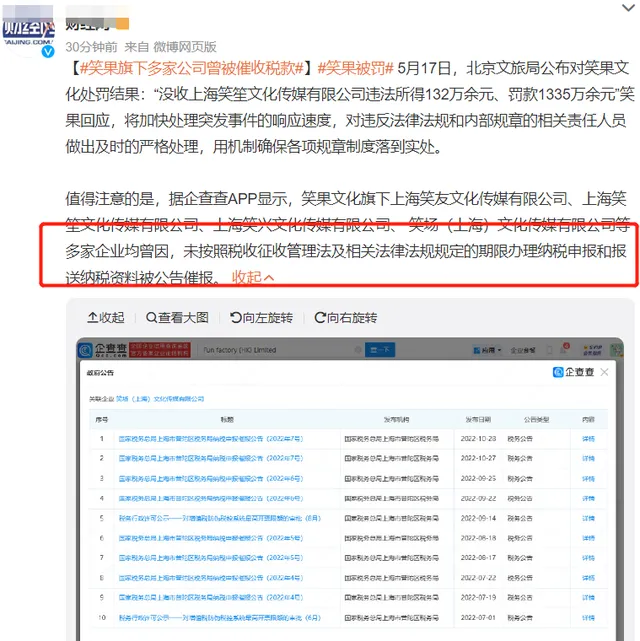Click the 标题 column header
Viewport: 640px width, 641px height.
(x=227, y=419)
